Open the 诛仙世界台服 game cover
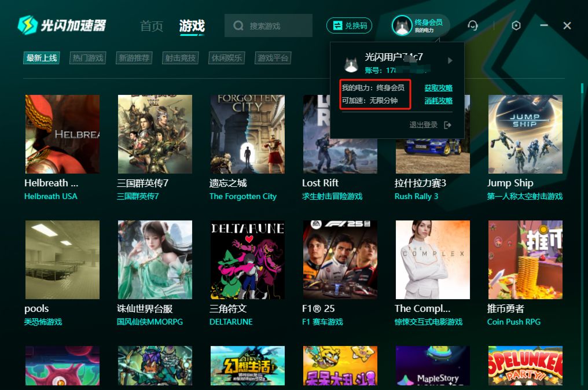The width and height of the screenshot is (588, 390). (x=155, y=260)
